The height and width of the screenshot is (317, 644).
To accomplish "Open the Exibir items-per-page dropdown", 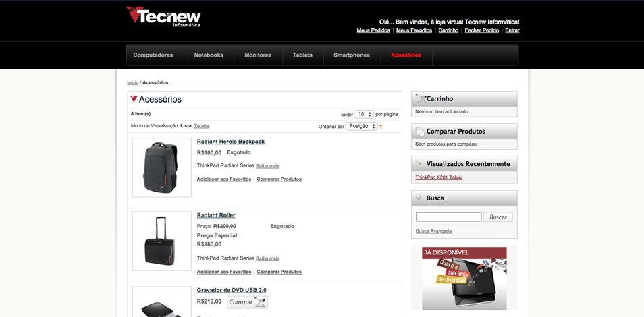I will (364, 114).
